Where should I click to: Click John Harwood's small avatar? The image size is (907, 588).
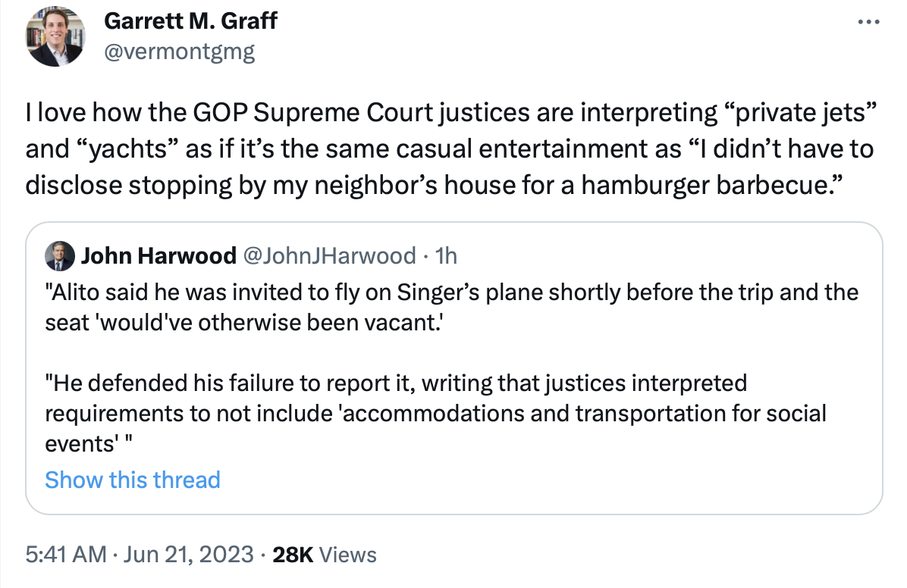[x=60, y=256]
